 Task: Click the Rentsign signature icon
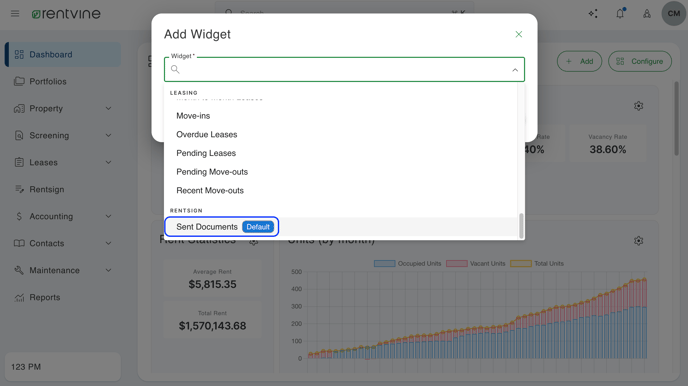coord(19,189)
